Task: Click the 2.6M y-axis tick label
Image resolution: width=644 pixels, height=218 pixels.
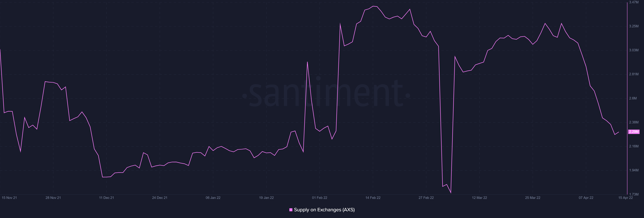Action: coord(633,98)
